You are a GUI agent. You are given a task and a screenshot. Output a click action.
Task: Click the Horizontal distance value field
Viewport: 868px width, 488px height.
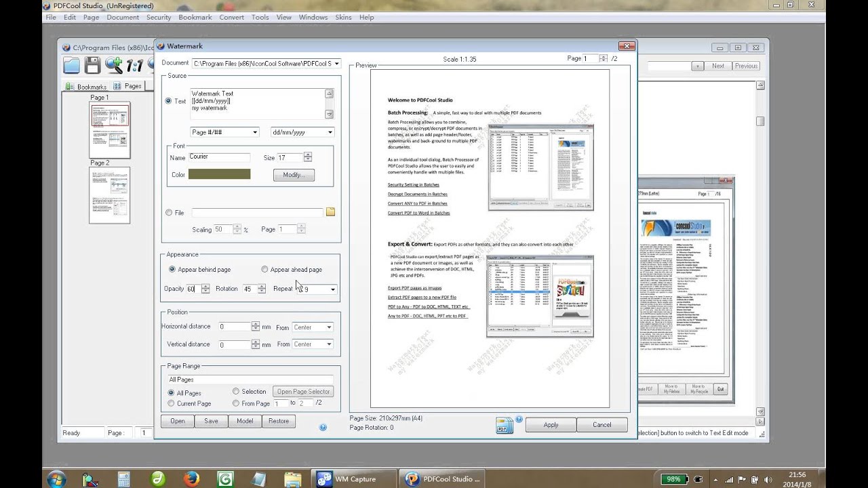(x=234, y=327)
